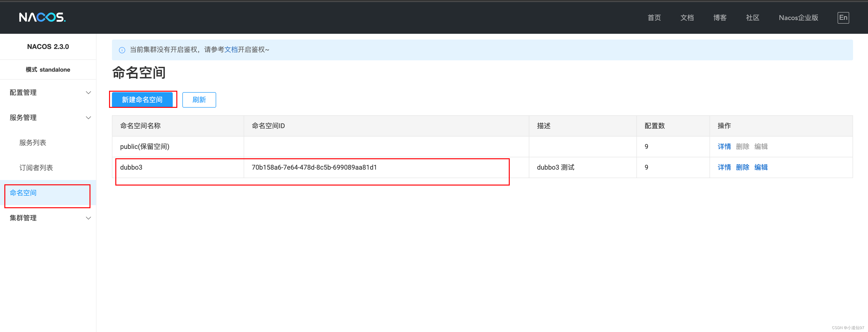Click 删除 for the dubbo3 namespace
The height and width of the screenshot is (332, 868).
click(743, 167)
